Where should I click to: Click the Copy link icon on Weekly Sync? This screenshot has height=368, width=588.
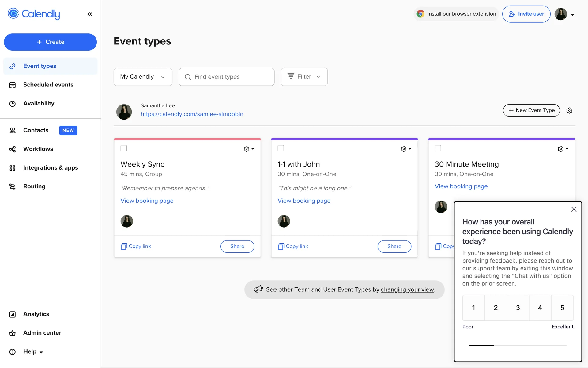[x=124, y=247]
